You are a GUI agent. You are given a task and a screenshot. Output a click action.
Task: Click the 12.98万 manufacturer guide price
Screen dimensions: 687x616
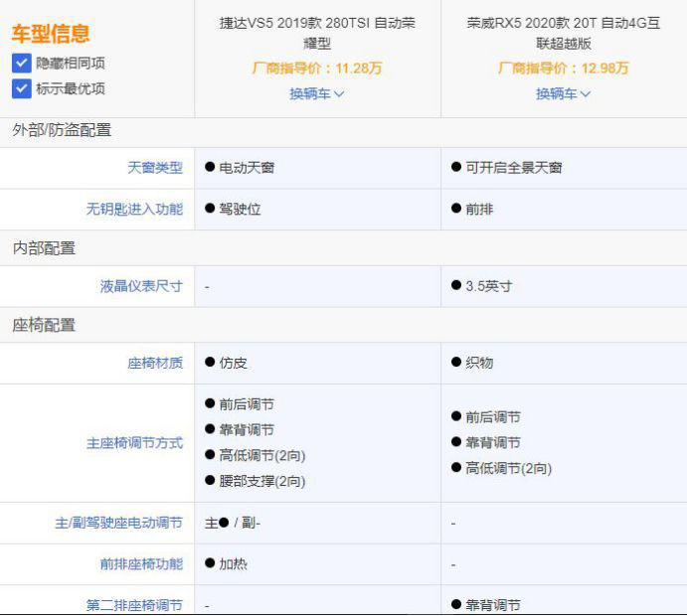coord(604,69)
